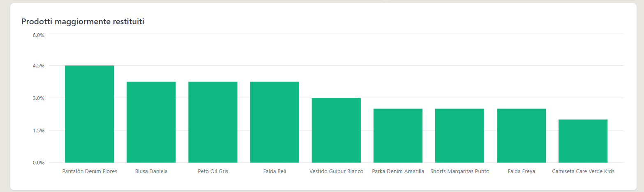Click the Camiseta Care Verde Kids bar
The width and height of the screenshot is (644, 192).
coord(583,141)
